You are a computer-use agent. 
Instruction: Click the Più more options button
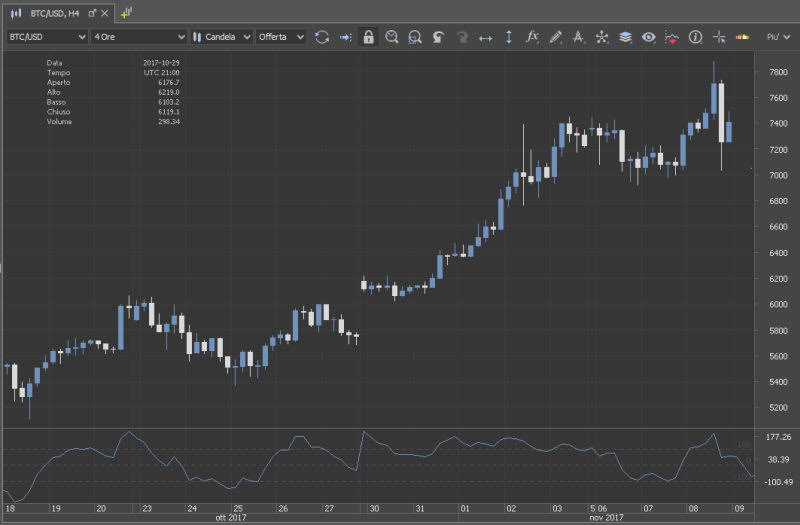pos(775,37)
